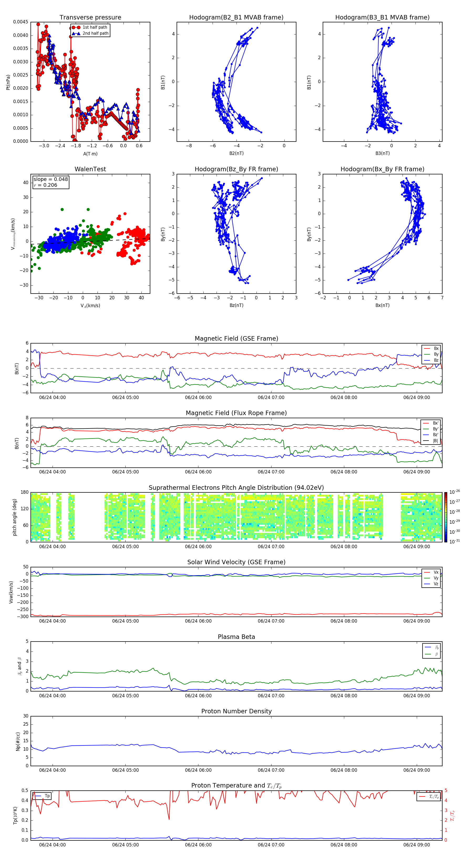This screenshot has height=868, width=473.
Task: Click the 'Proton Number Density' title
Action: pyautogui.click(x=236, y=711)
